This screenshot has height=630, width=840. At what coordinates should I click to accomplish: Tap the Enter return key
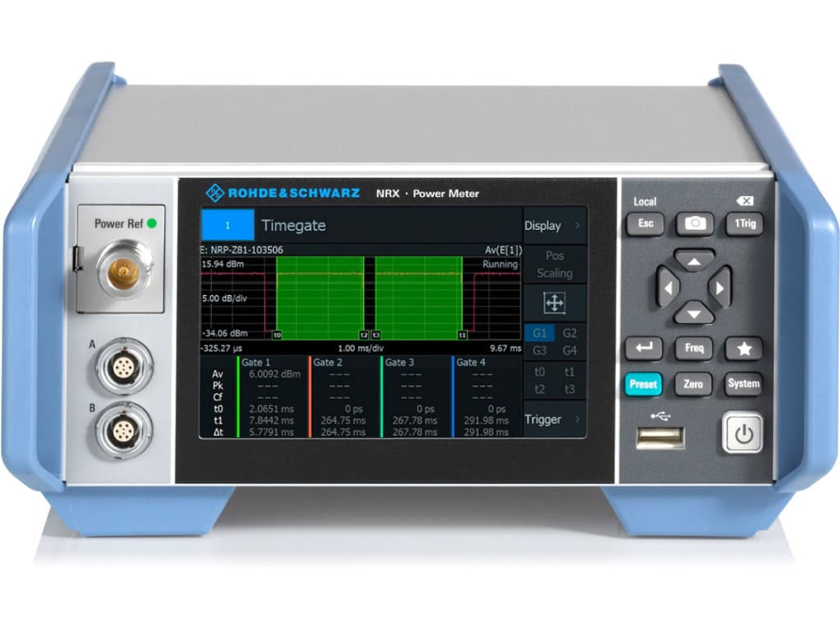pyautogui.click(x=644, y=348)
